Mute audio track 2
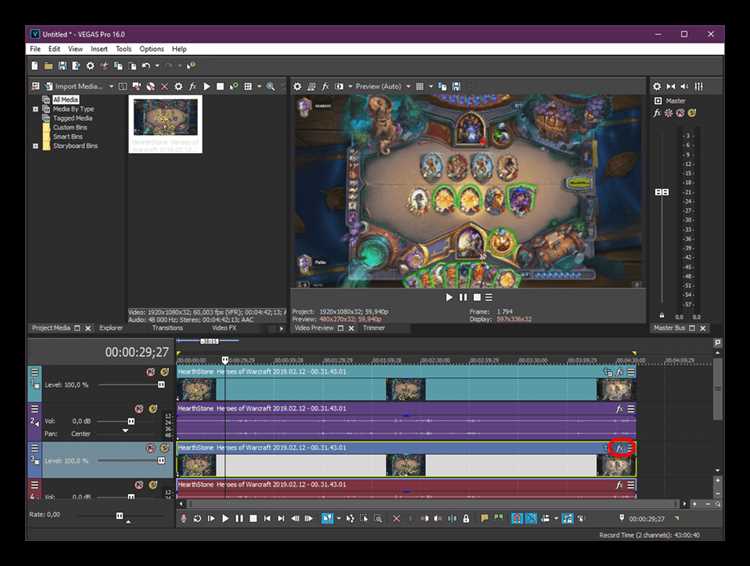Viewport: 750px width, 566px height. pos(139,409)
